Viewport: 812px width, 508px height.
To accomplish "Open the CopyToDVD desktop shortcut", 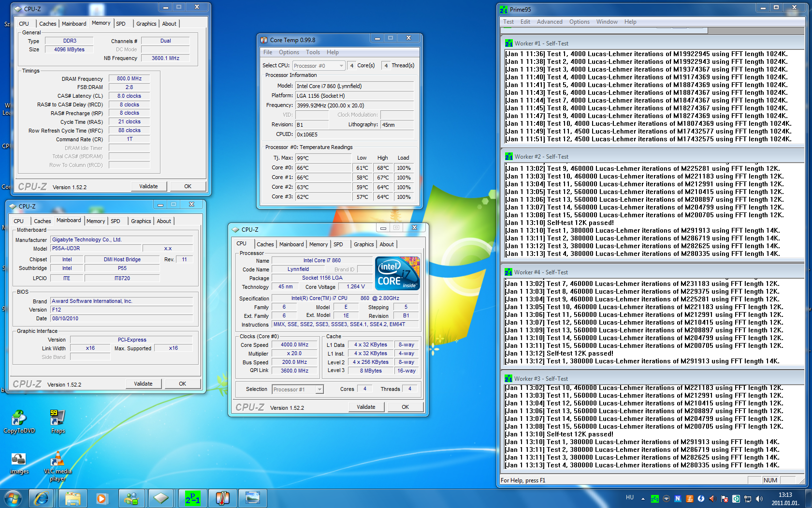I will (19, 421).
